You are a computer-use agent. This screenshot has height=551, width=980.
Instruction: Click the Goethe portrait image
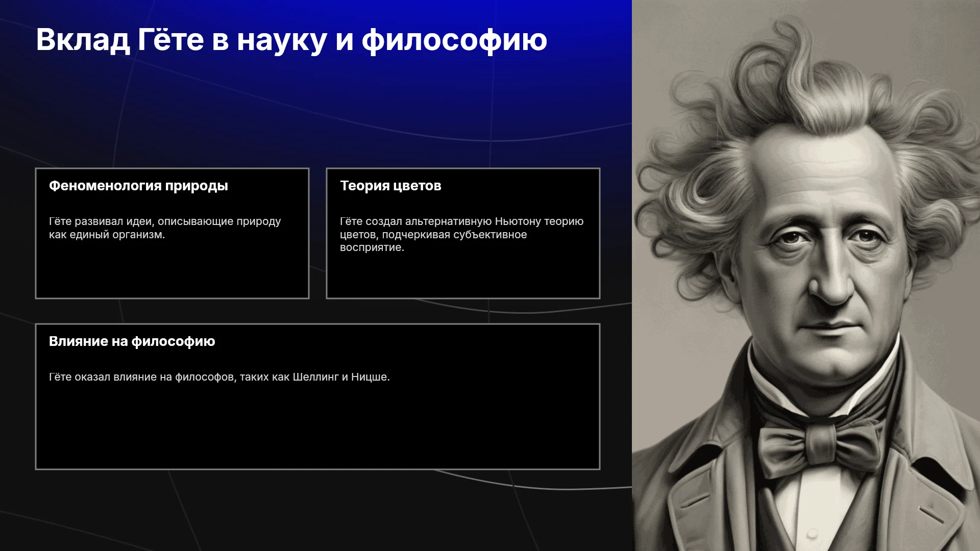[x=806, y=275]
